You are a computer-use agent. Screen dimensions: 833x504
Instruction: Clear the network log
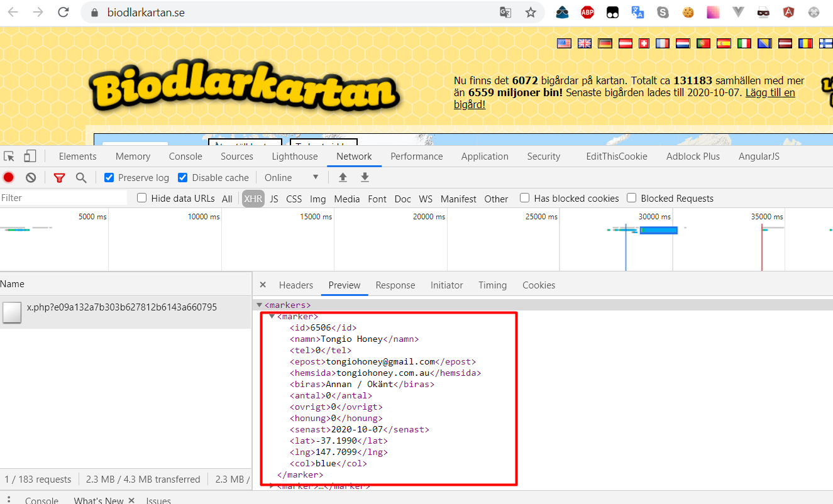pyautogui.click(x=31, y=178)
